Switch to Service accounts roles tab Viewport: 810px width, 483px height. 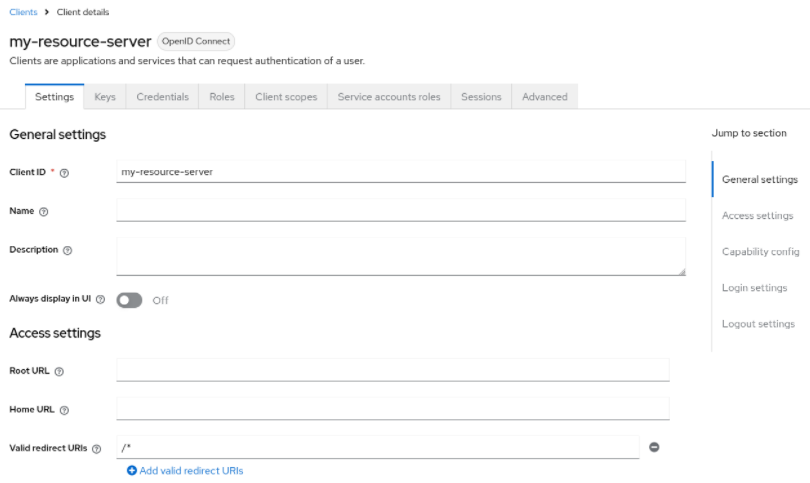388,97
